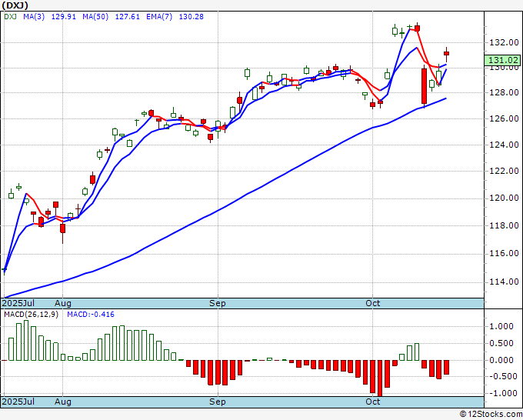Screen dimensions: 523x420
Task: Select the MA(50) legend label
Action: click(95, 17)
